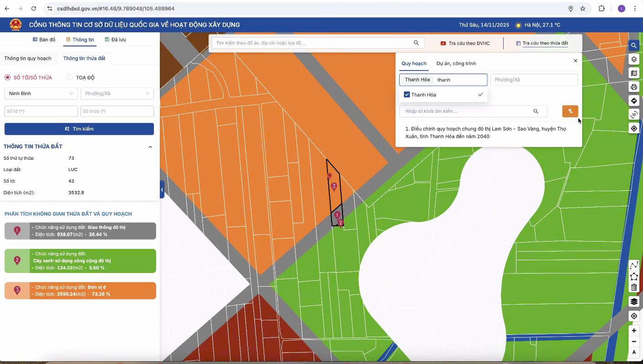Select the TOẠ ĐỘ radio option
The image size is (643, 364).
(70, 78)
